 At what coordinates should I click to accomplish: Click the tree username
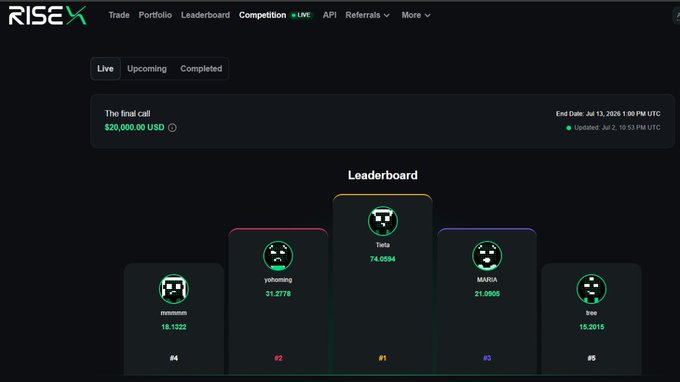click(592, 313)
